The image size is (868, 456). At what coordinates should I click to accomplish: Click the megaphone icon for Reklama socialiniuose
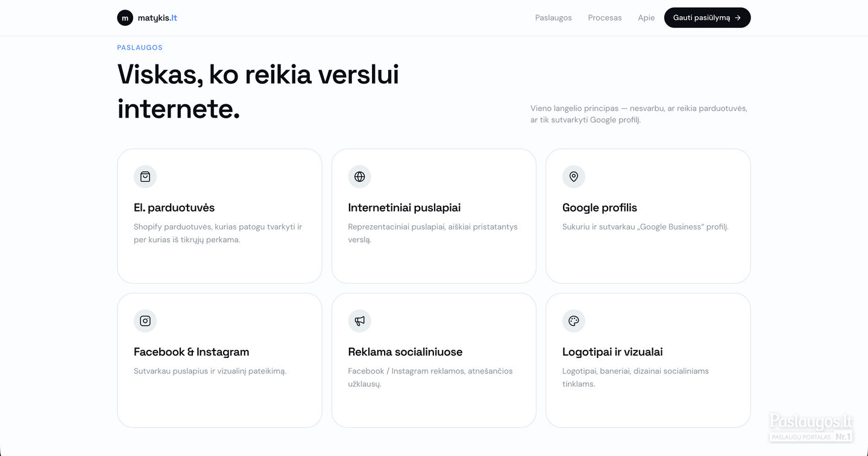360,321
